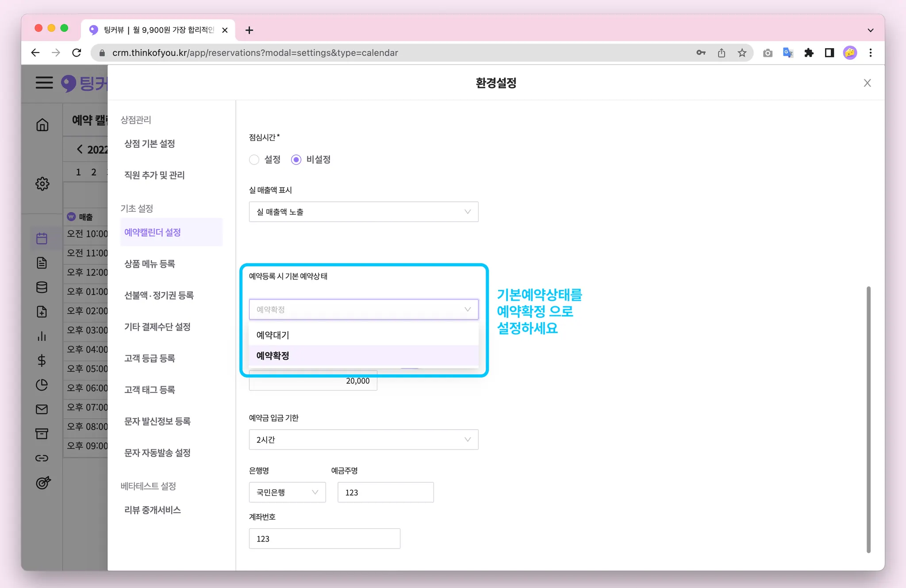Open 상품 메뉴 등록 settings menu
The image size is (906, 588).
pos(150,264)
